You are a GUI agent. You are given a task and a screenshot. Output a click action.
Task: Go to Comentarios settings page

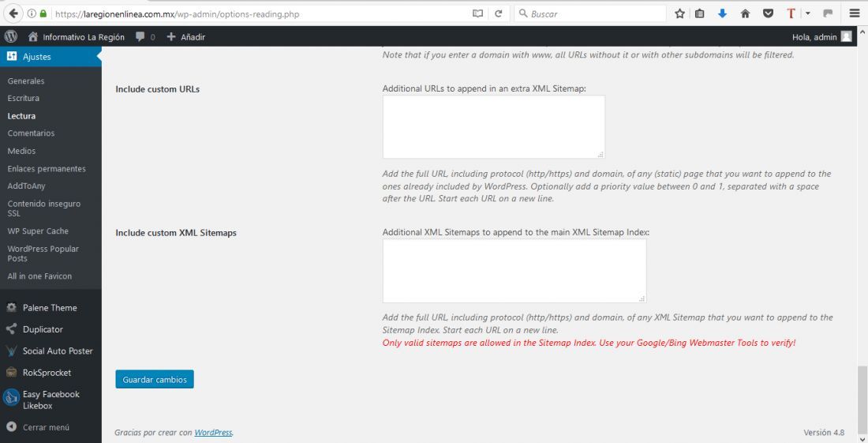[31, 133]
